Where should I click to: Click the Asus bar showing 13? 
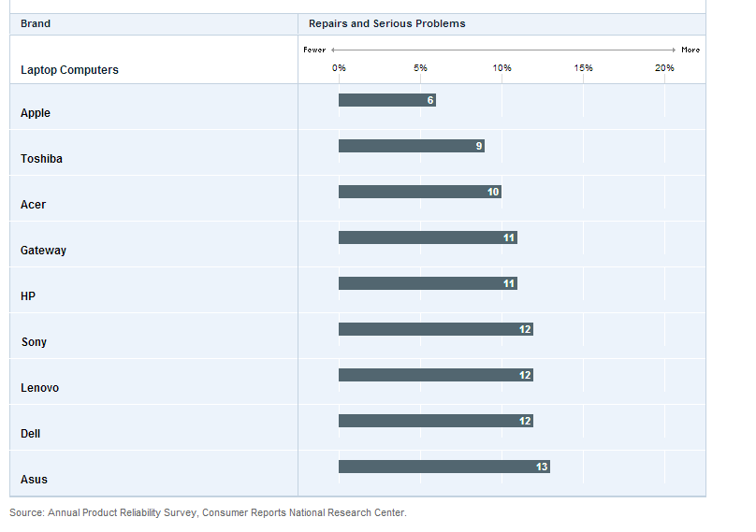[443, 467]
